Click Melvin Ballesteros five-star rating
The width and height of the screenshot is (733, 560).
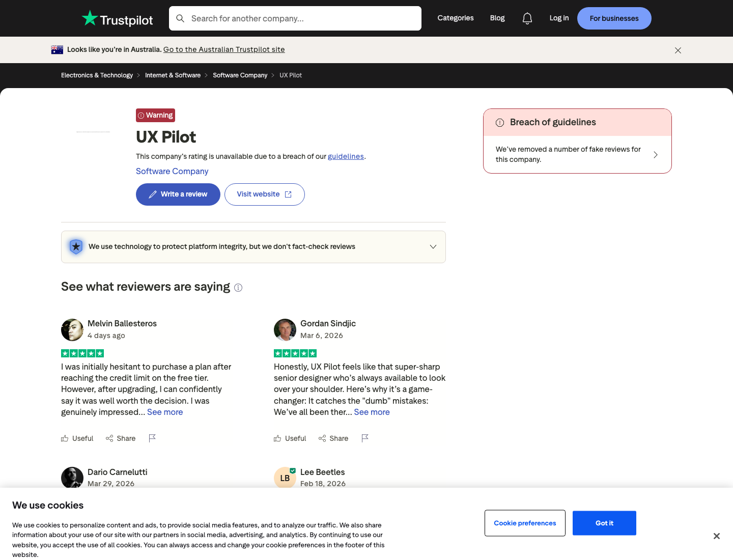point(82,353)
